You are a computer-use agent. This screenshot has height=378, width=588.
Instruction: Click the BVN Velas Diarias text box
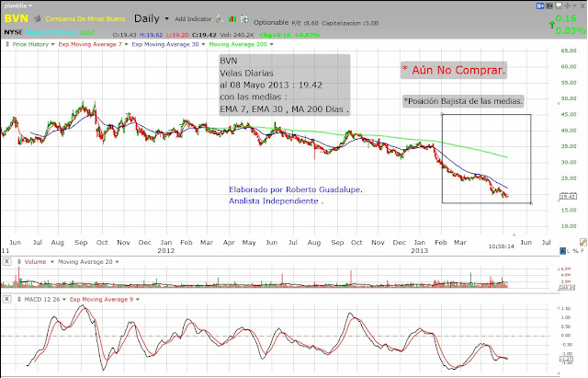285,85
